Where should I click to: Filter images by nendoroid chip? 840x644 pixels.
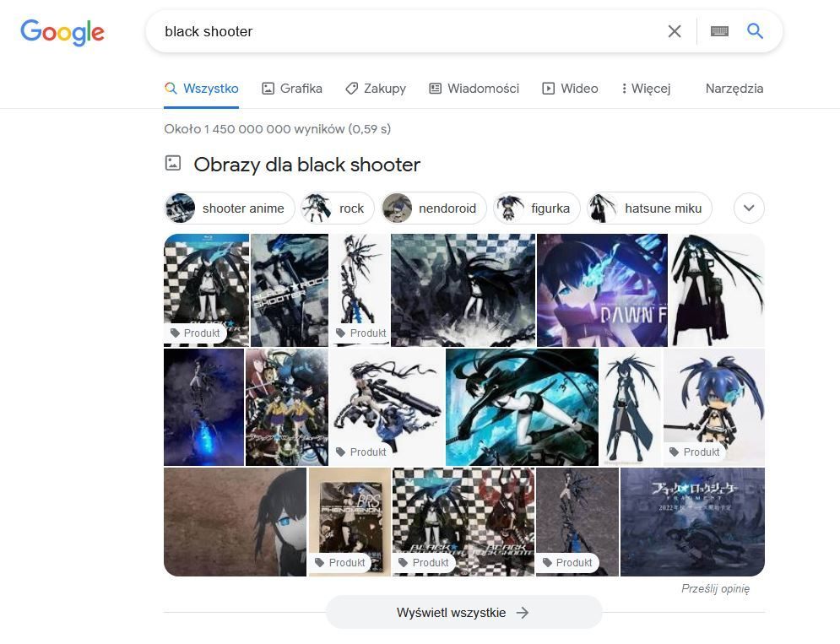[x=433, y=208]
